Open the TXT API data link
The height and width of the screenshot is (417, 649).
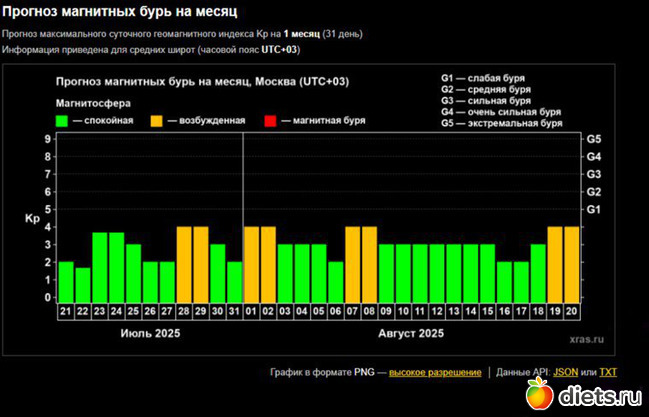click(608, 372)
